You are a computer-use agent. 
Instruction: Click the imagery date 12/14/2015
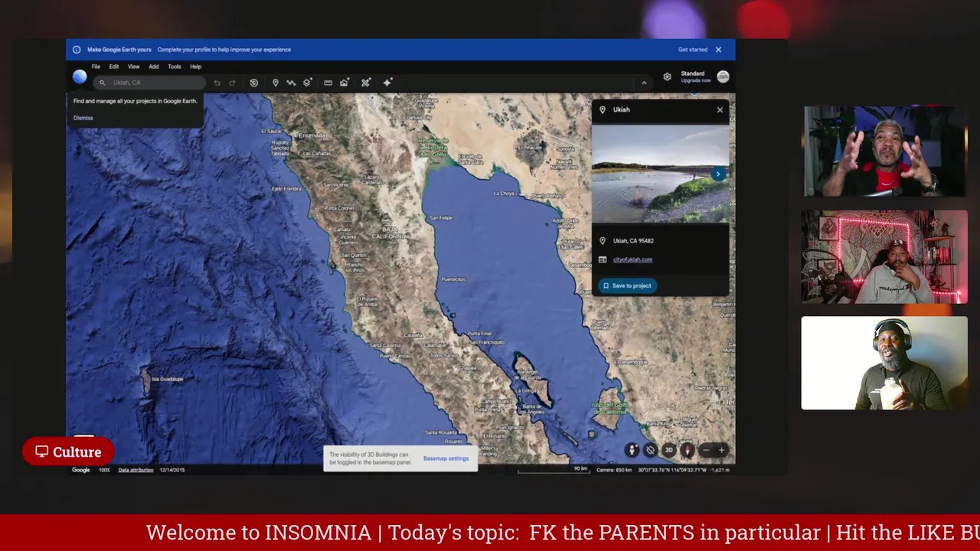tap(171, 470)
